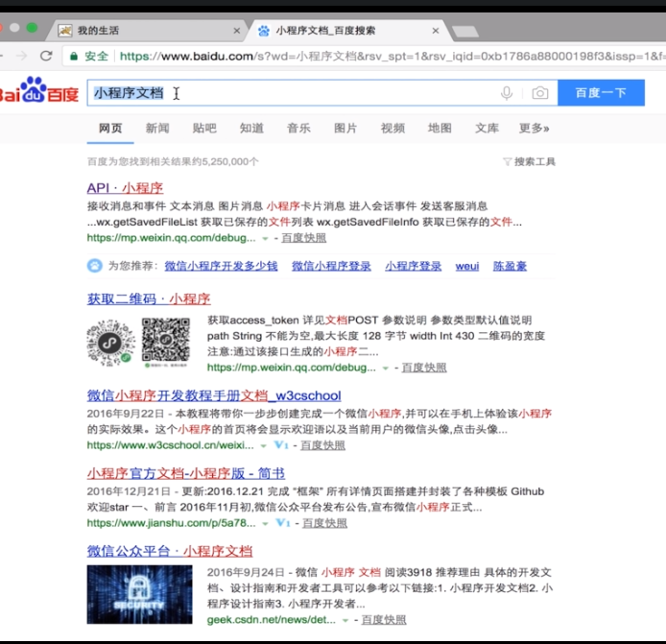Switch to 音乐 search category
The width and height of the screenshot is (666, 644).
298,128
